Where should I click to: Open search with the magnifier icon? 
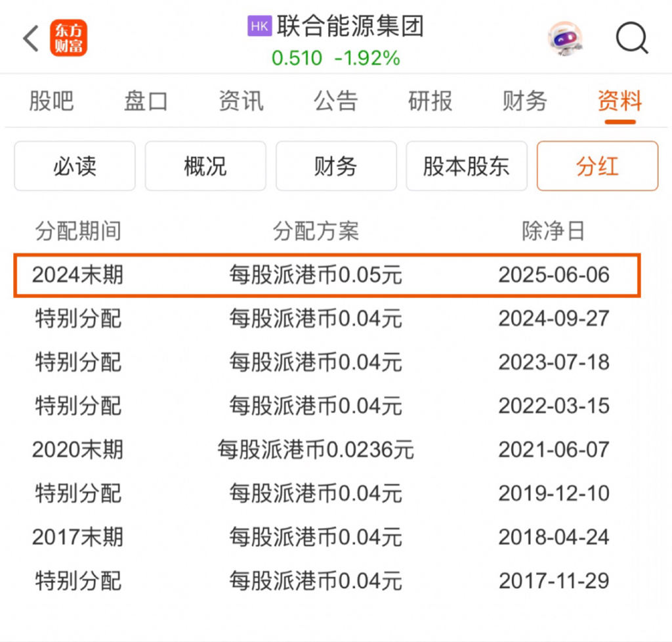(632, 38)
